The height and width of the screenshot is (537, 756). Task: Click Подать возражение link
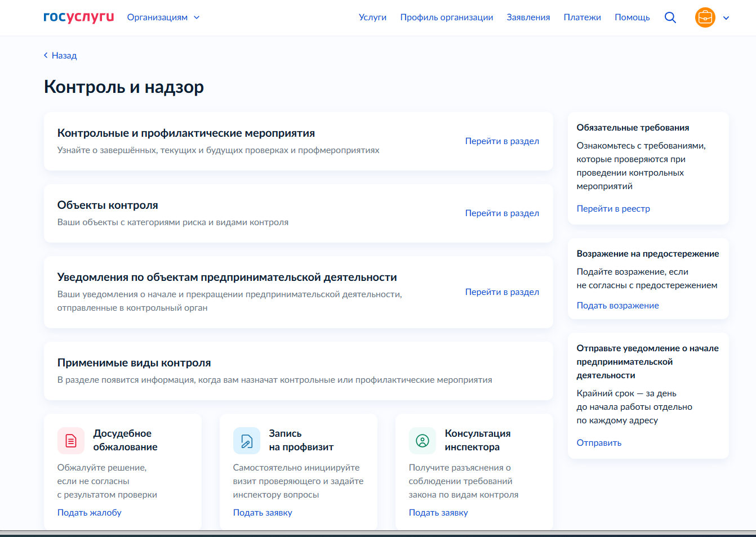618,306
